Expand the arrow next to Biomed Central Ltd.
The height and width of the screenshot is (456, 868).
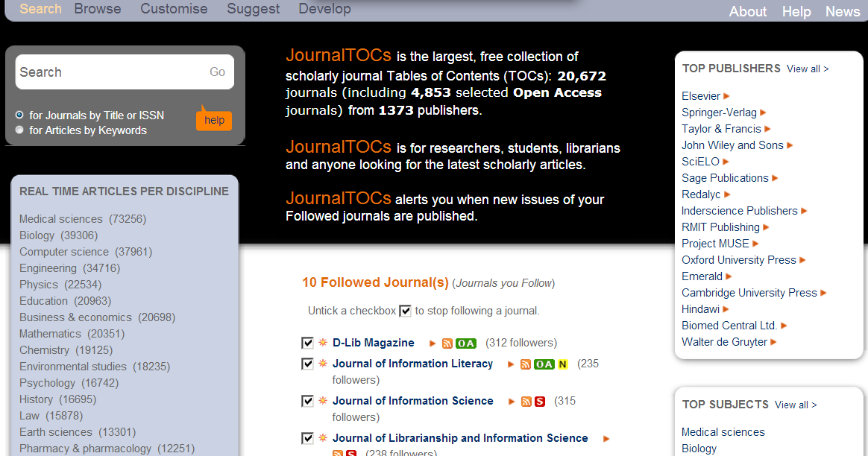(x=784, y=326)
